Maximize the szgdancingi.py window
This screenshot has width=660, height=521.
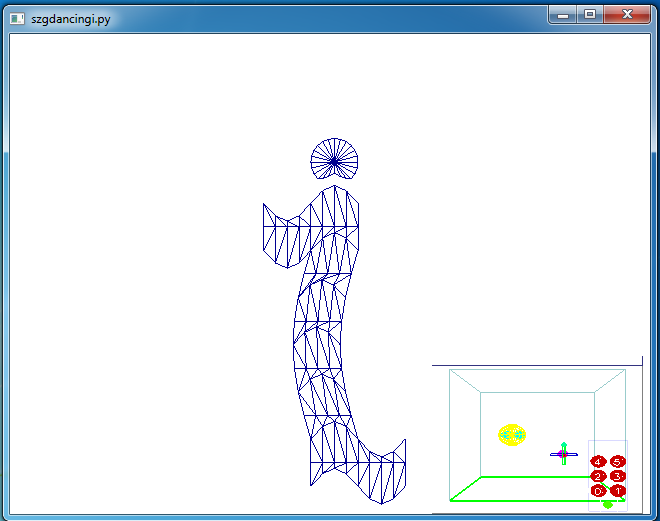590,14
